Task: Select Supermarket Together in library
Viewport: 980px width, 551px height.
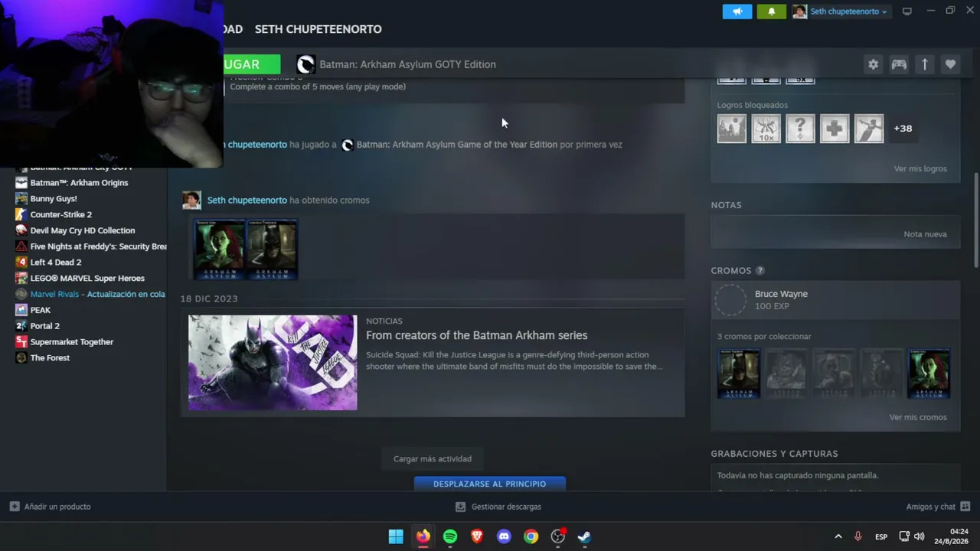Action: click(71, 342)
